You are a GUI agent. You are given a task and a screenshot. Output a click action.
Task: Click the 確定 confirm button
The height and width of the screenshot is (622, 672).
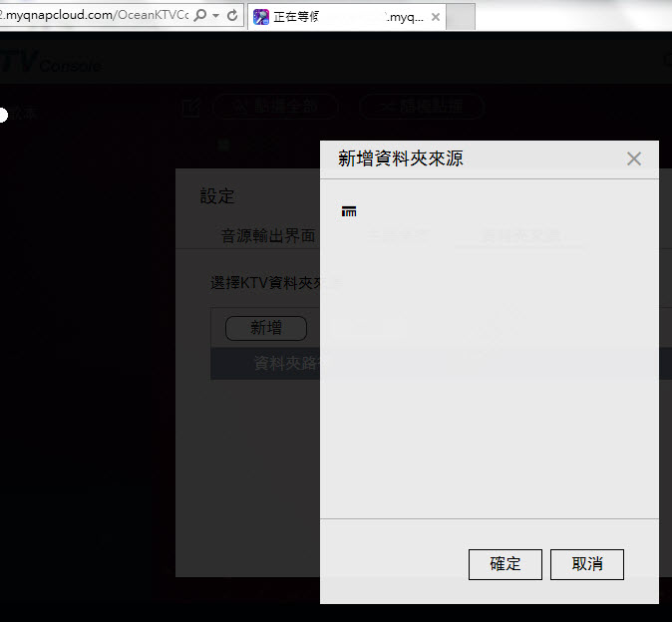[x=504, y=564]
